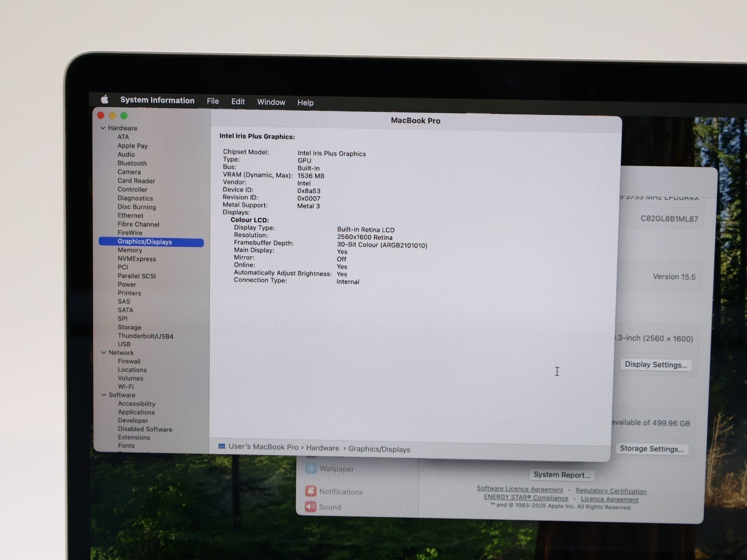Click the System Report... button
The width and height of the screenshot is (747, 560).
click(x=562, y=475)
